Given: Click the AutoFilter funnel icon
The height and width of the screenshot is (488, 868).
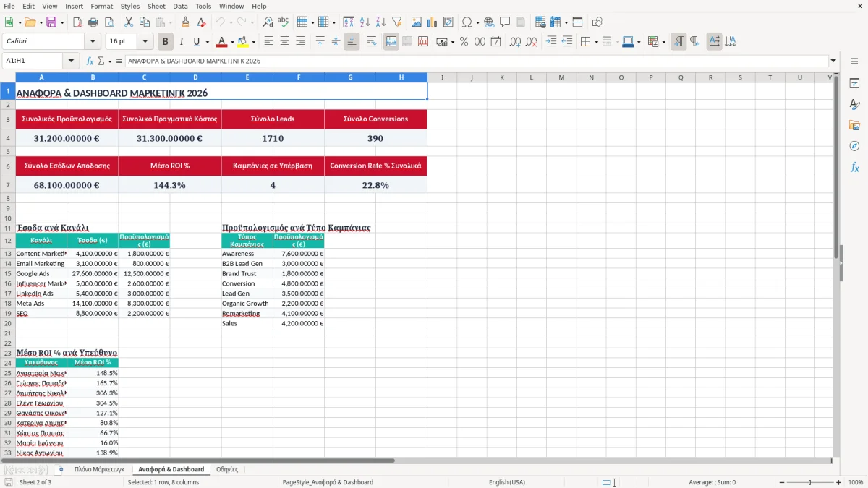Looking at the screenshot, I should pos(397,22).
